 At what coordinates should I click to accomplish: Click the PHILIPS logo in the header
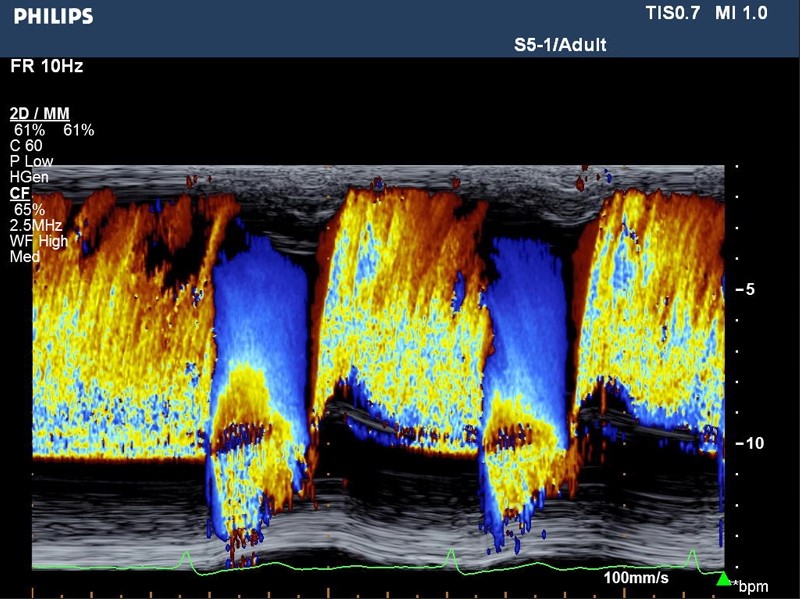[54, 16]
